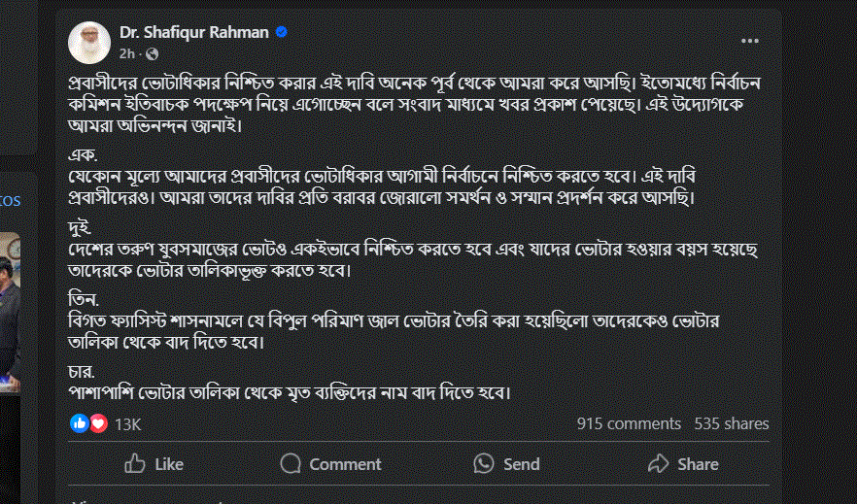Click the 'এক.' heading in the post

(x=82, y=155)
